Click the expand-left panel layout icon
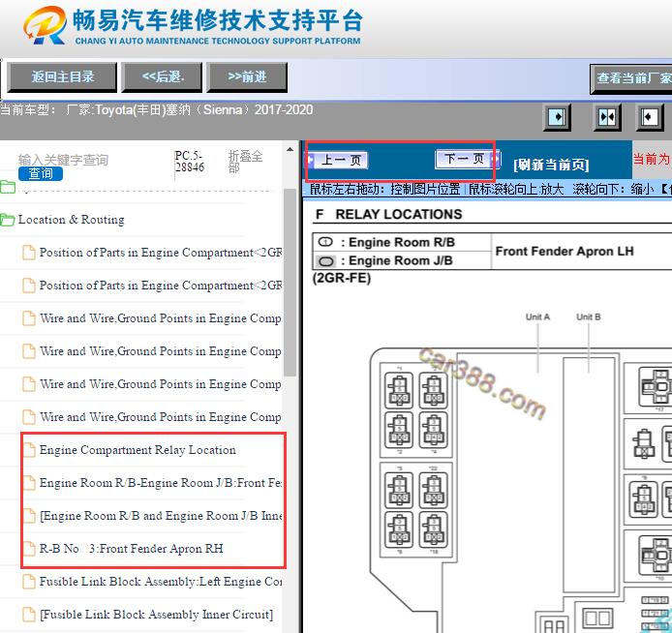 pyautogui.click(x=650, y=116)
